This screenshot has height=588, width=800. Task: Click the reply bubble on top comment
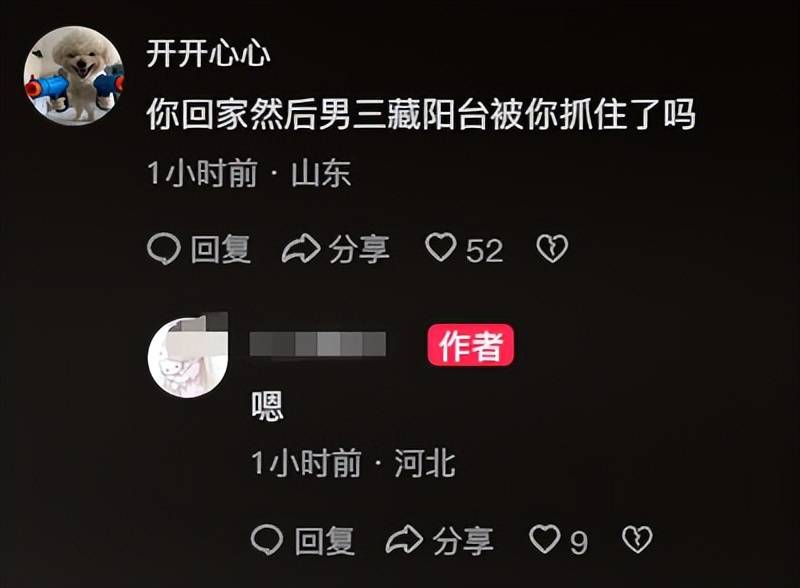click(x=164, y=249)
